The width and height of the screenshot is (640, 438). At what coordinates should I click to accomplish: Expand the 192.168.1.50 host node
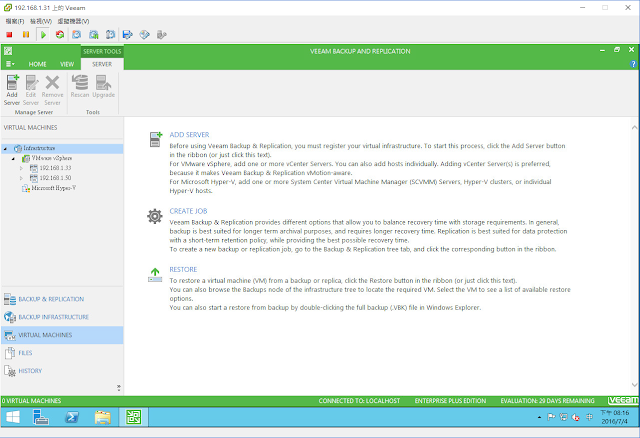click(x=21, y=178)
